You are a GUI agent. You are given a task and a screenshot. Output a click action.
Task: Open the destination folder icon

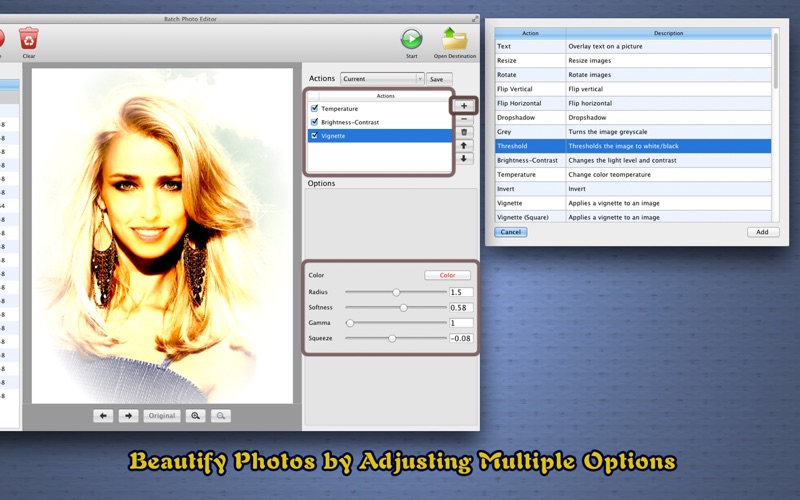click(x=455, y=38)
